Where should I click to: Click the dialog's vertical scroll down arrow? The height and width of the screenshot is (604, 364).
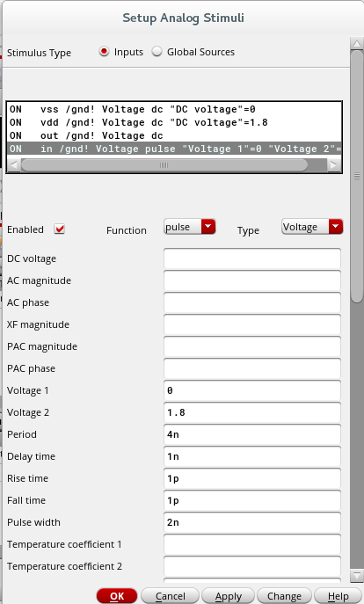point(357,576)
